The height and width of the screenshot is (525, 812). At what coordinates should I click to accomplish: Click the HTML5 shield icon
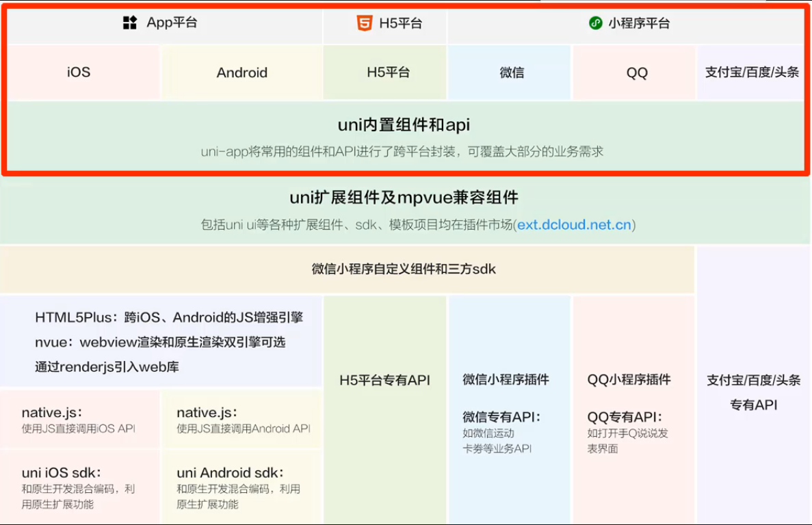click(x=365, y=23)
